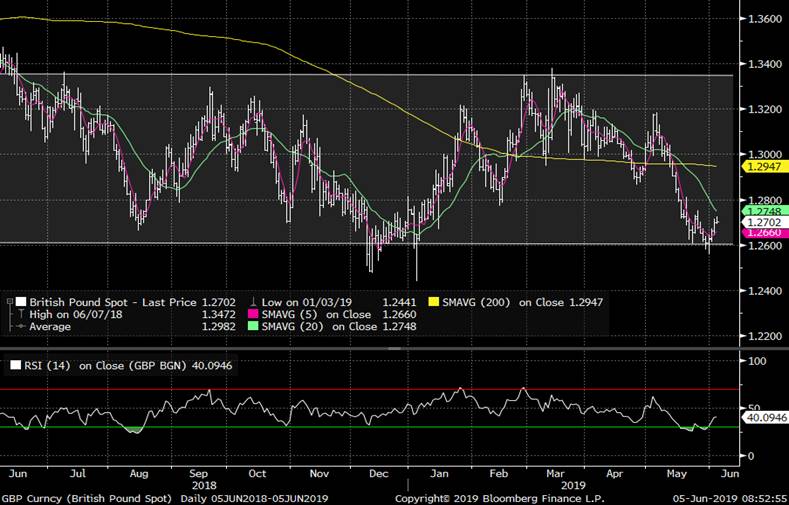This screenshot has height=505, width=789.
Task: Click the white RSI (14) color swatch
Action: tap(16, 365)
